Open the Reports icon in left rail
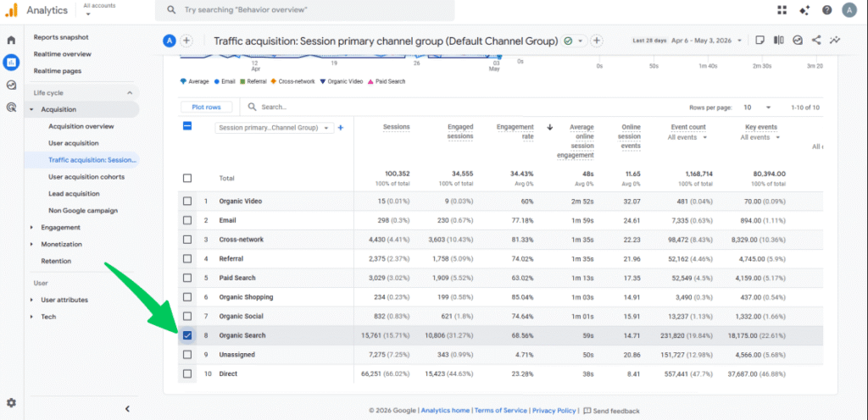 click(11, 63)
